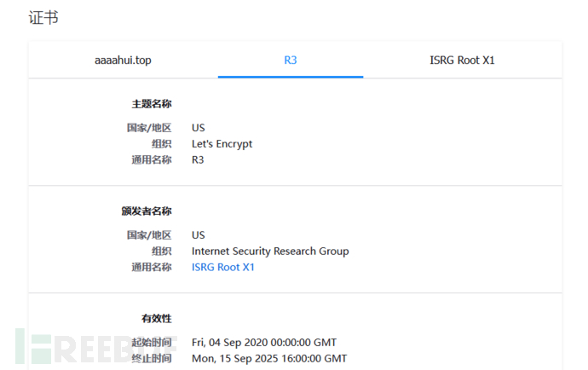Click US country value under 主题名称
This screenshot has height=370, width=588.
click(199, 128)
